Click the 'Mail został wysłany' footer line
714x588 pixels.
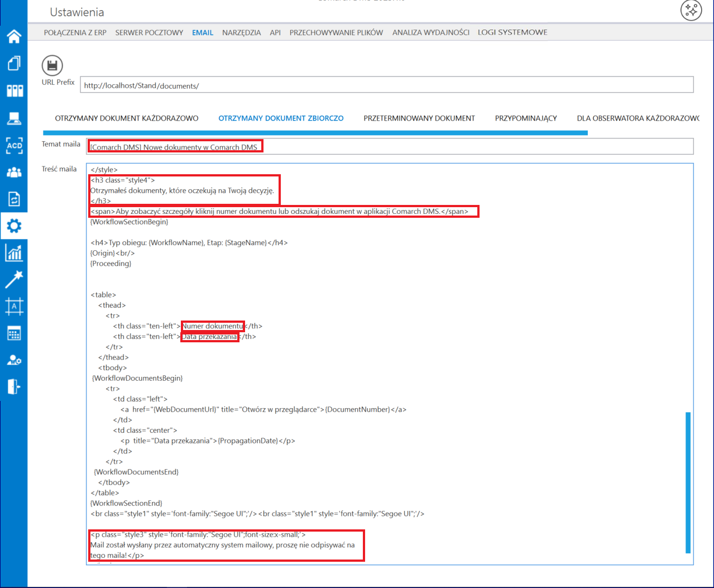222,545
